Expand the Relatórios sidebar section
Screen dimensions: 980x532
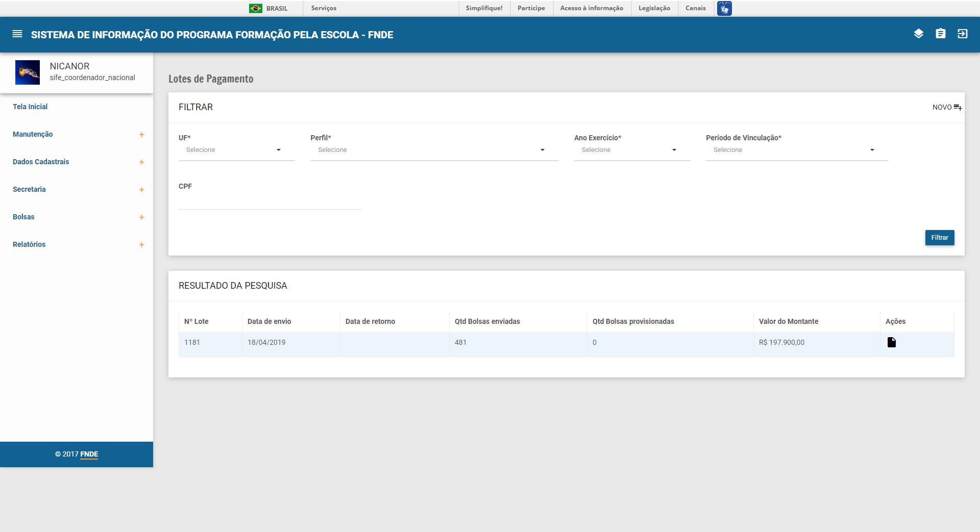[x=141, y=245]
